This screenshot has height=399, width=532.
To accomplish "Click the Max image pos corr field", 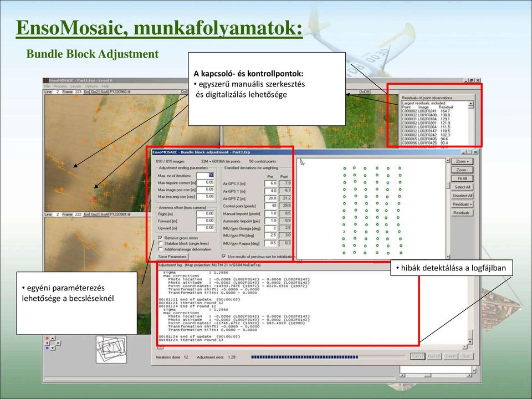I will coord(206,190).
